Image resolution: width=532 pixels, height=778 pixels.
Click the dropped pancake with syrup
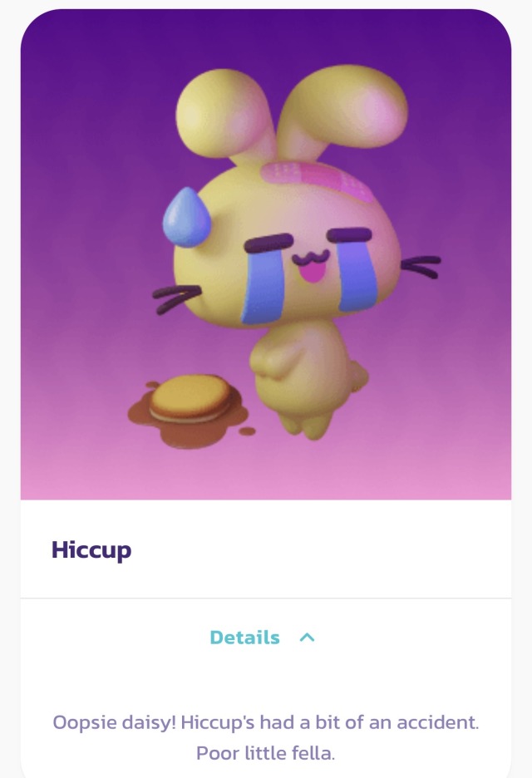click(x=190, y=398)
